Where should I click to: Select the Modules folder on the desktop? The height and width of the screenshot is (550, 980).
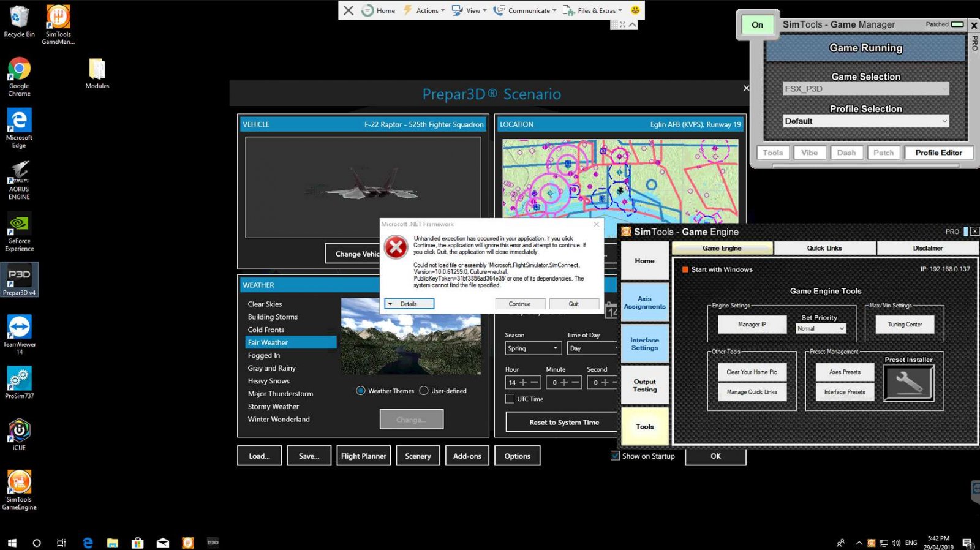[x=97, y=73]
